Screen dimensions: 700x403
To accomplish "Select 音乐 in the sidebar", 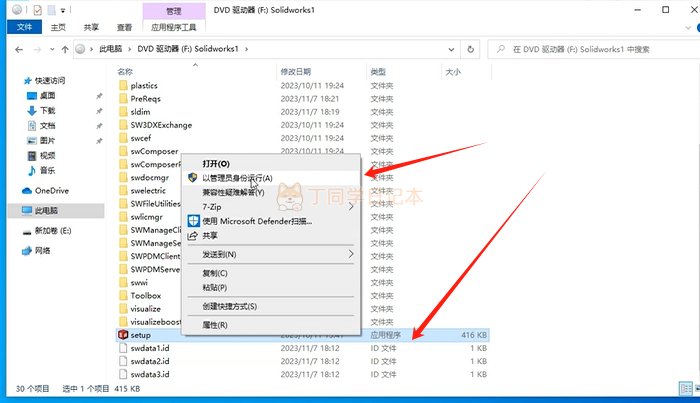I will click(47, 170).
